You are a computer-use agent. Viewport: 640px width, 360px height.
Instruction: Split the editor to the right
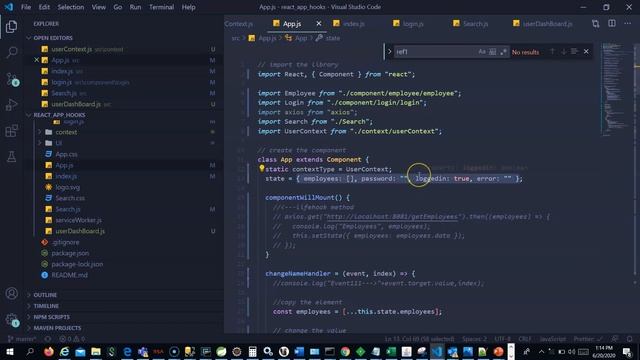click(x=612, y=24)
